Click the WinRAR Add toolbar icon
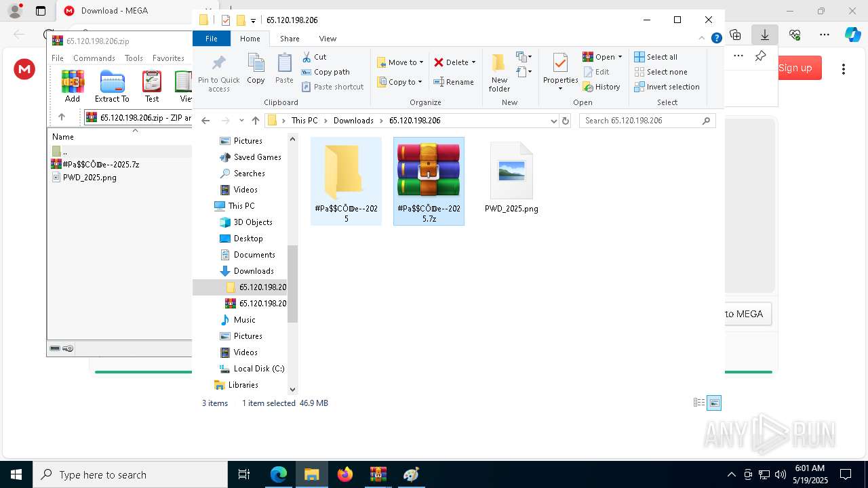The image size is (868, 488). point(73,87)
